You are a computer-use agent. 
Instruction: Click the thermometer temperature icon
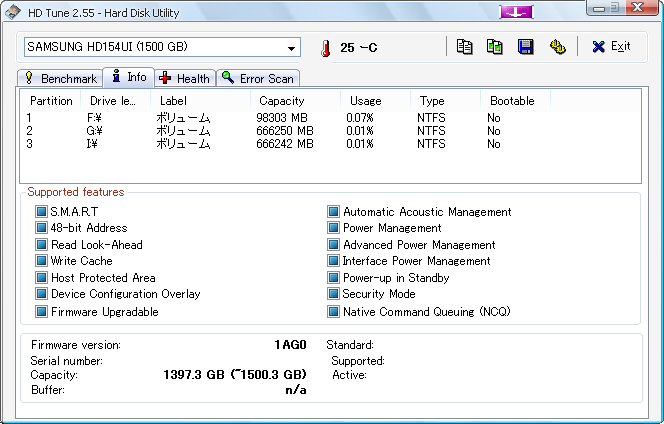click(x=324, y=48)
